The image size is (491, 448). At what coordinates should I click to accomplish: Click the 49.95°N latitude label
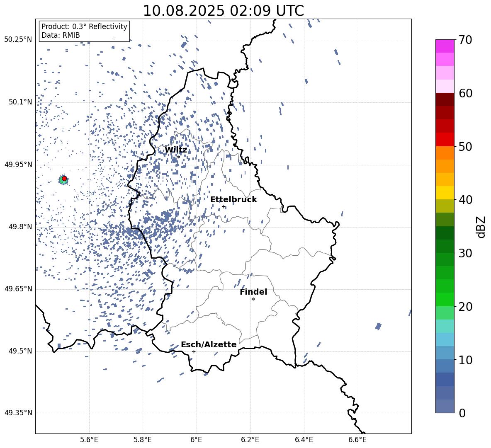[18, 164]
